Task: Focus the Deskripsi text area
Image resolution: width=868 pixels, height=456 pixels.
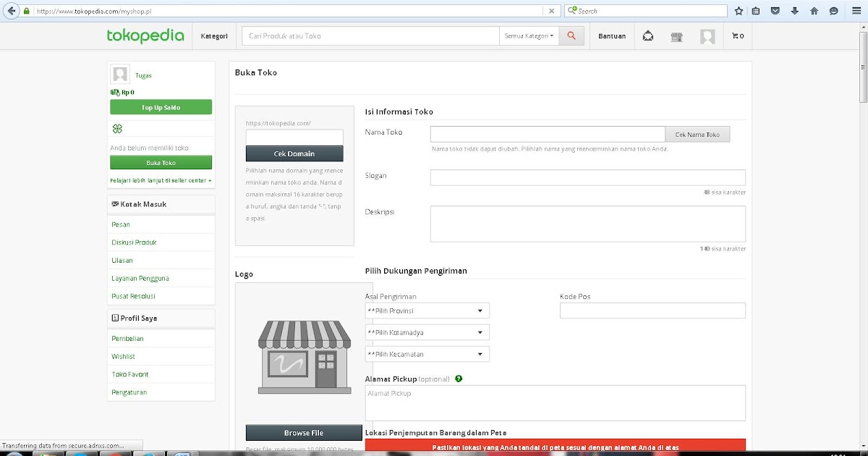Action: [588, 224]
